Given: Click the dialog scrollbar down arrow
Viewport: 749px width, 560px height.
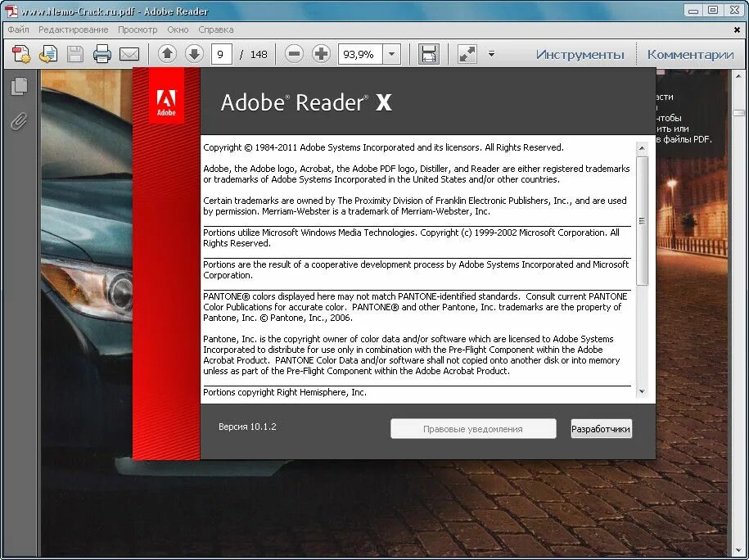Looking at the screenshot, I should click(642, 391).
